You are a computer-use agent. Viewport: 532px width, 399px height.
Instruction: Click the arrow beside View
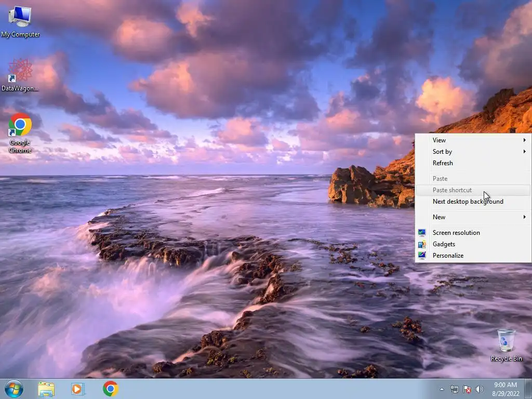click(x=525, y=140)
